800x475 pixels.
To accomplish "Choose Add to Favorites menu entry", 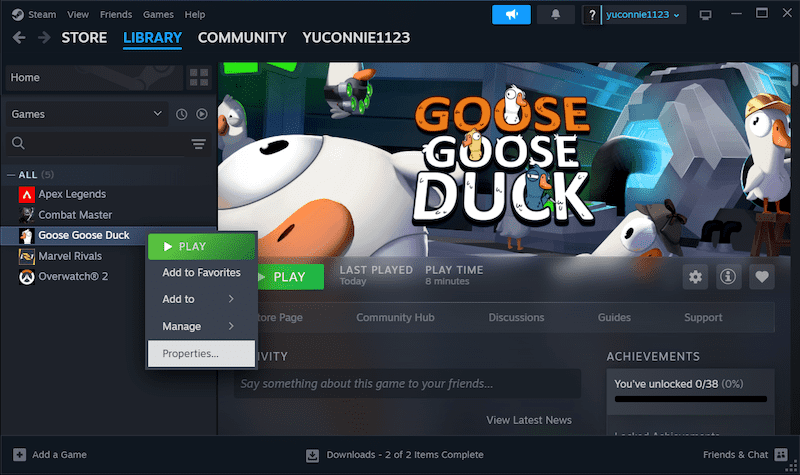I will [x=201, y=272].
